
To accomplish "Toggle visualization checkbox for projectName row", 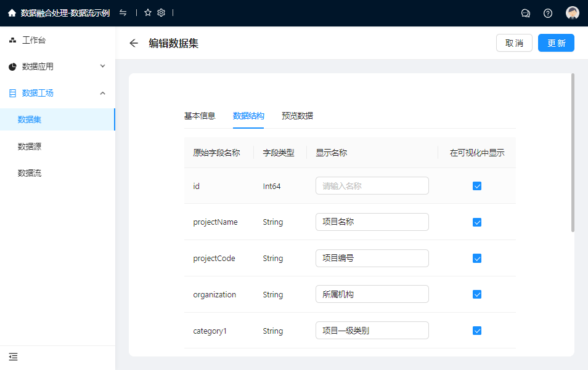I will click(x=476, y=222).
